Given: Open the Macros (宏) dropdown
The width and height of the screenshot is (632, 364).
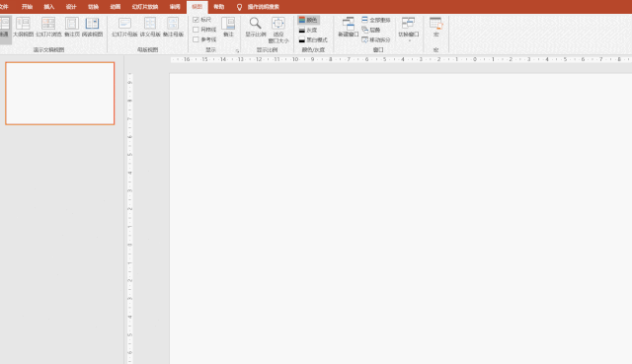Looking at the screenshot, I should [x=436, y=28].
